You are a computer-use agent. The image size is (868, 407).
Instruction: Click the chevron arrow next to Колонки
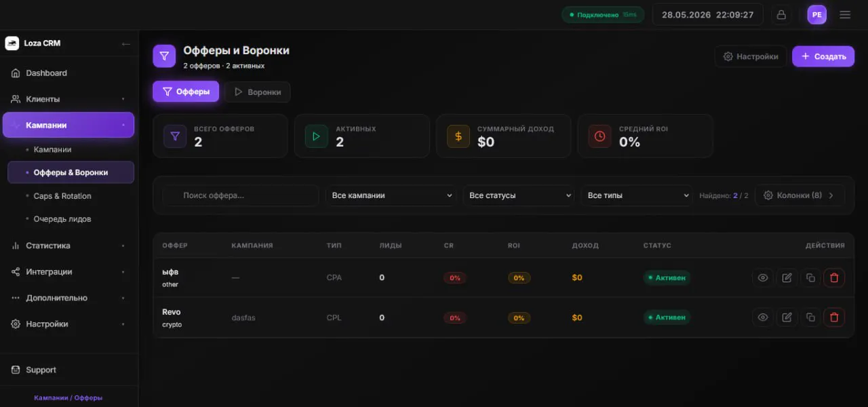833,195
